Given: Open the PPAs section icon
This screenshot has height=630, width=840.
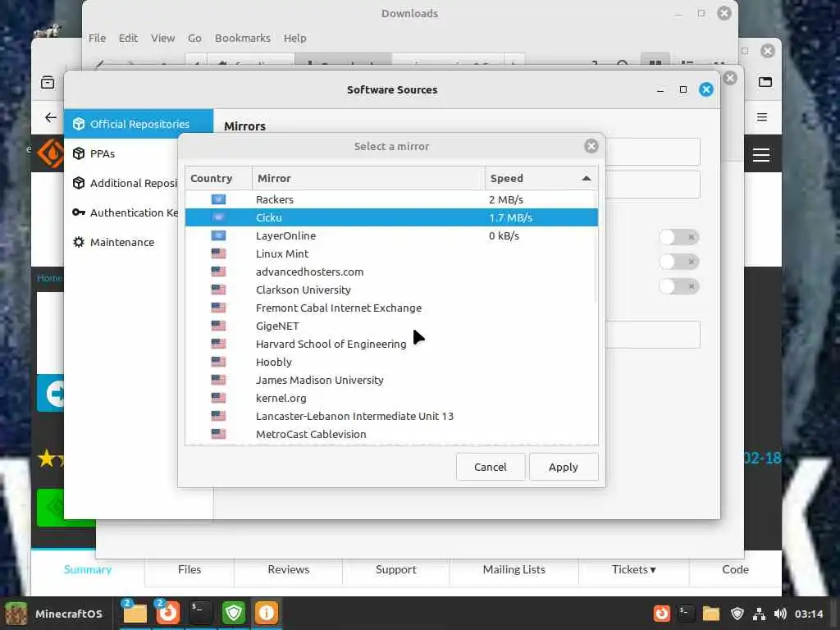Looking at the screenshot, I should point(79,153).
